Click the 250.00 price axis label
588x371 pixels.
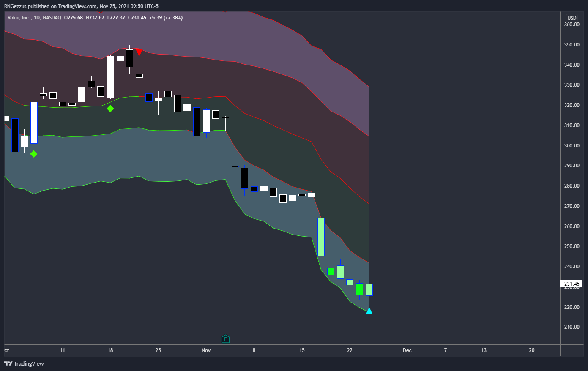tap(572, 246)
